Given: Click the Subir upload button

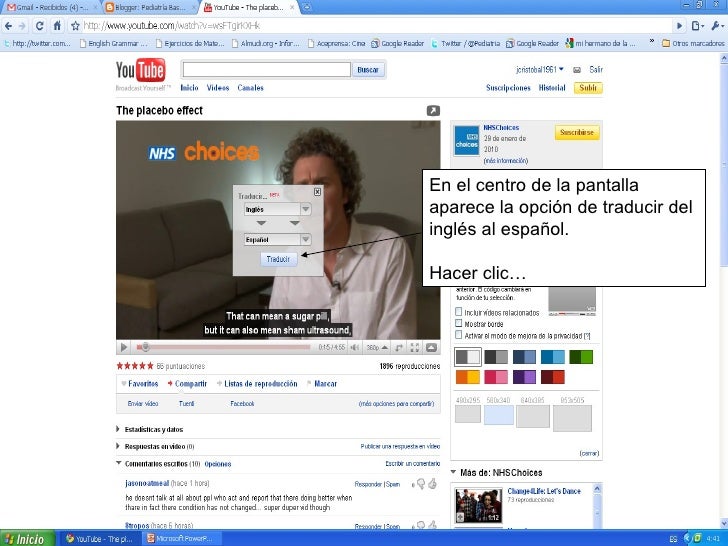Looking at the screenshot, I should click(588, 88).
